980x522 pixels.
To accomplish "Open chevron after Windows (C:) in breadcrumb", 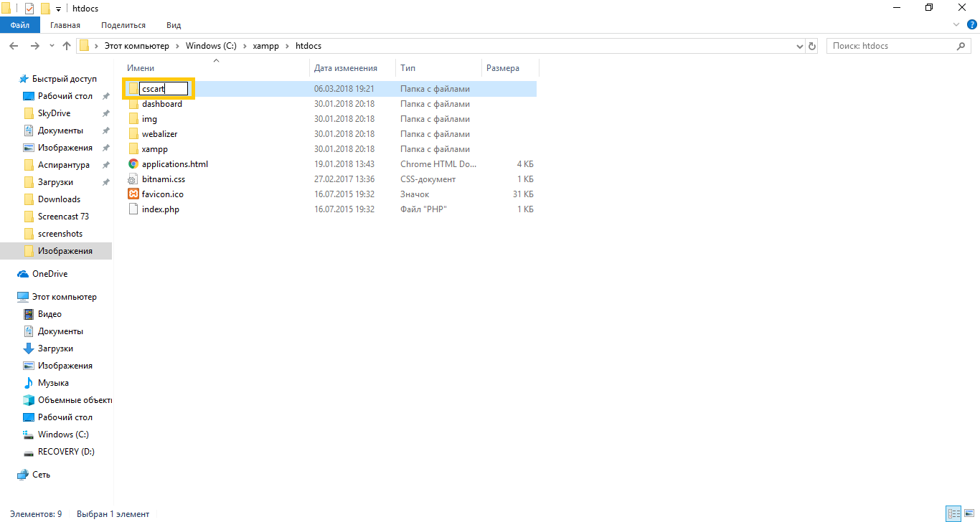I will point(245,46).
